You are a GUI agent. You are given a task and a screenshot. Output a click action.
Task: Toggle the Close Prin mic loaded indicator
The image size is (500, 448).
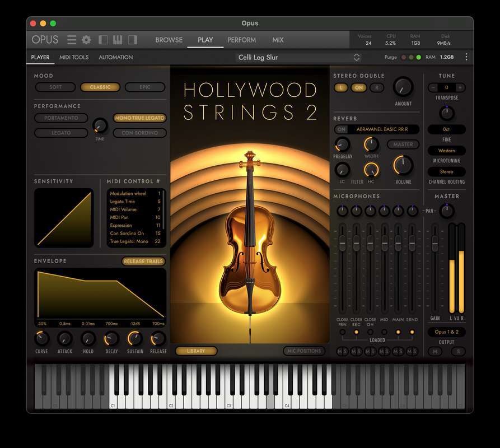(342, 332)
